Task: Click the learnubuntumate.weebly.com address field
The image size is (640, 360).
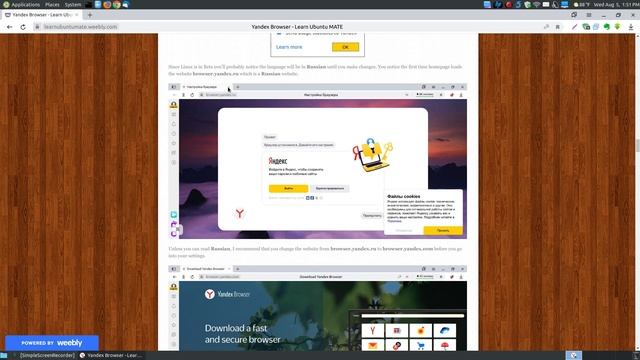Action: tap(80, 27)
